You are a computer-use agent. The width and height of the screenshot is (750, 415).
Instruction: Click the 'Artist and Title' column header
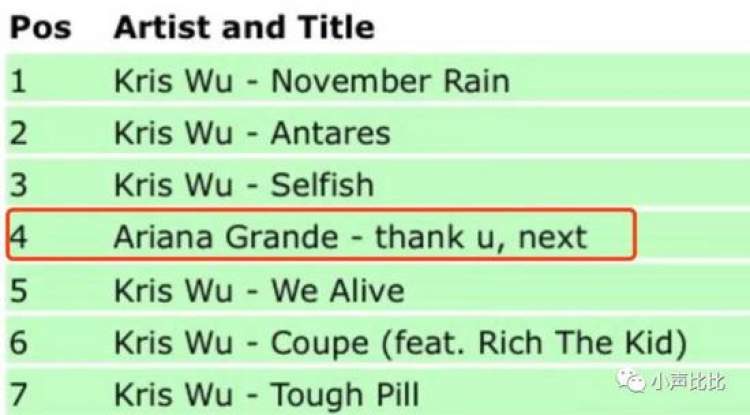244,27
